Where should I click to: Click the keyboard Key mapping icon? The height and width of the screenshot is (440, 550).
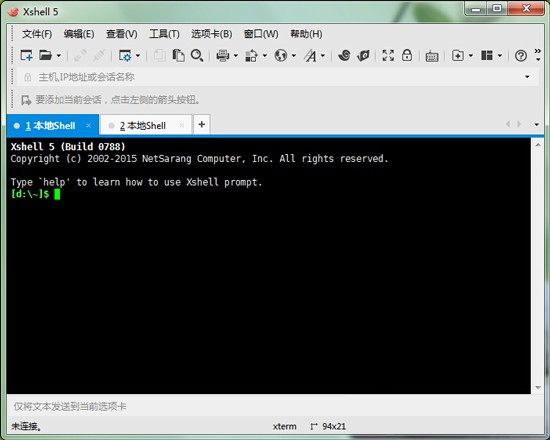pyautogui.click(x=432, y=56)
